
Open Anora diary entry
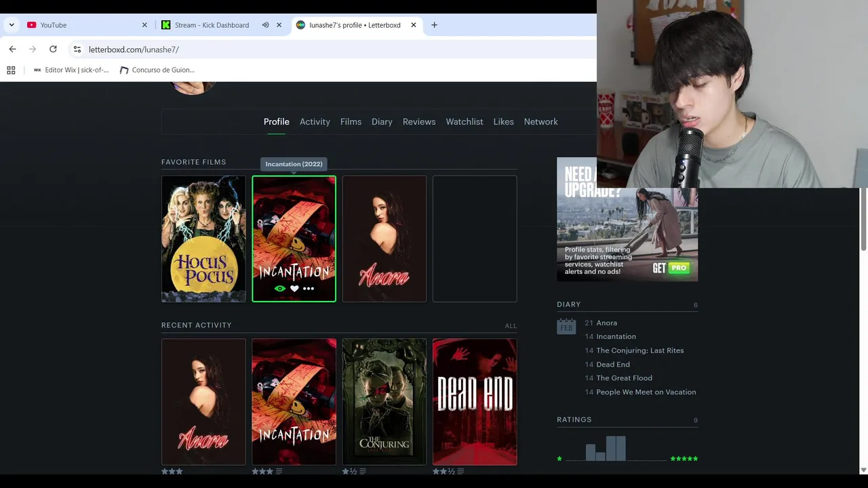[x=607, y=323]
